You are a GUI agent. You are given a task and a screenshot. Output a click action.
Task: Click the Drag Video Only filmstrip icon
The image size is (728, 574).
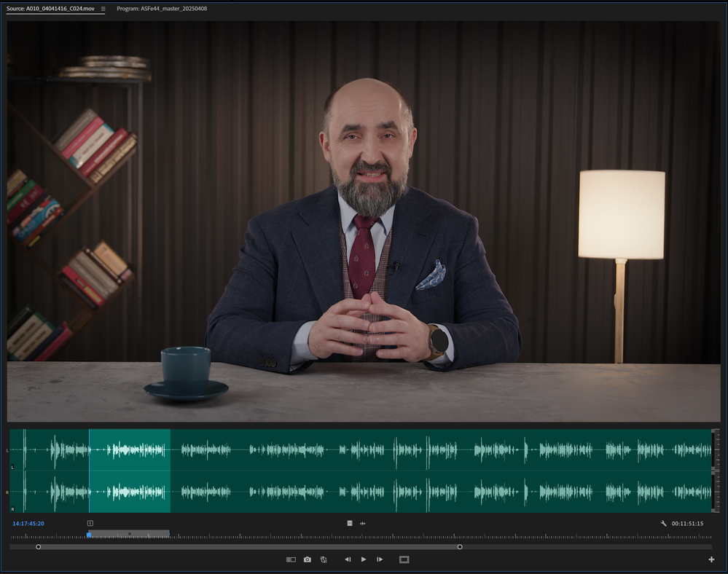point(350,524)
